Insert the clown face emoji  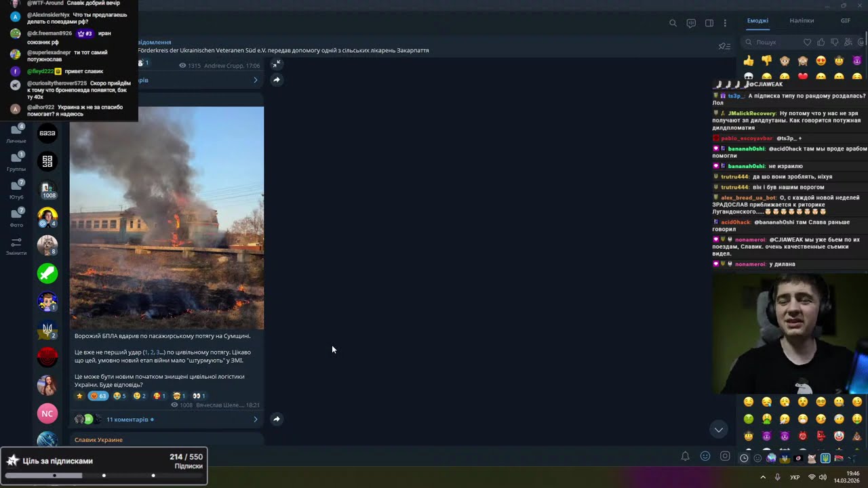tap(839, 436)
